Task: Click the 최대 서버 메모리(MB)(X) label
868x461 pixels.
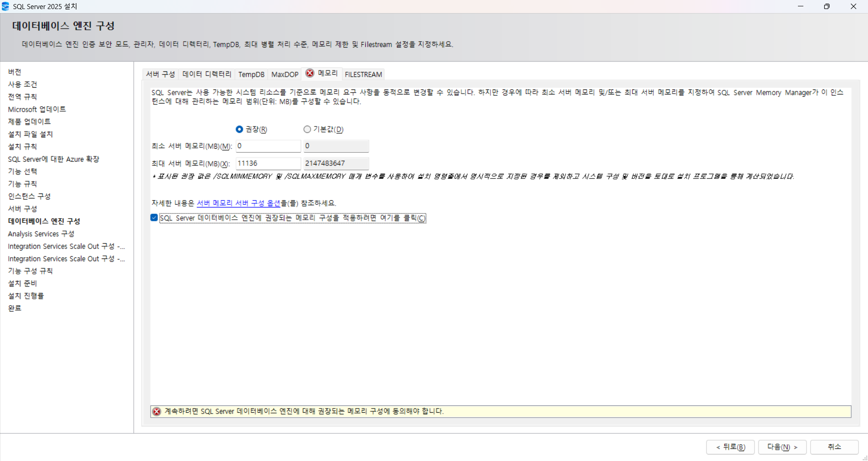Action: click(x=191, y=164)
